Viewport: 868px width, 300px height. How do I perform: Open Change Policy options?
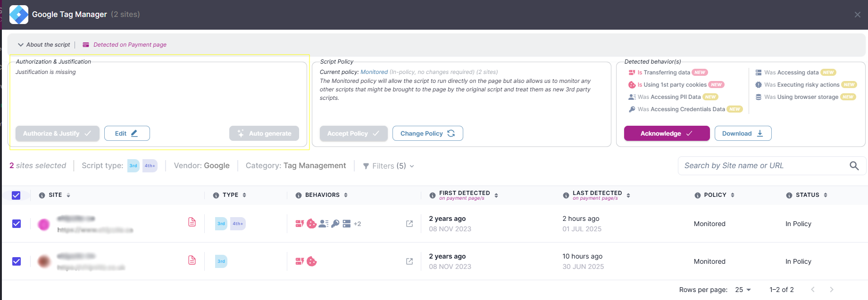427,133
